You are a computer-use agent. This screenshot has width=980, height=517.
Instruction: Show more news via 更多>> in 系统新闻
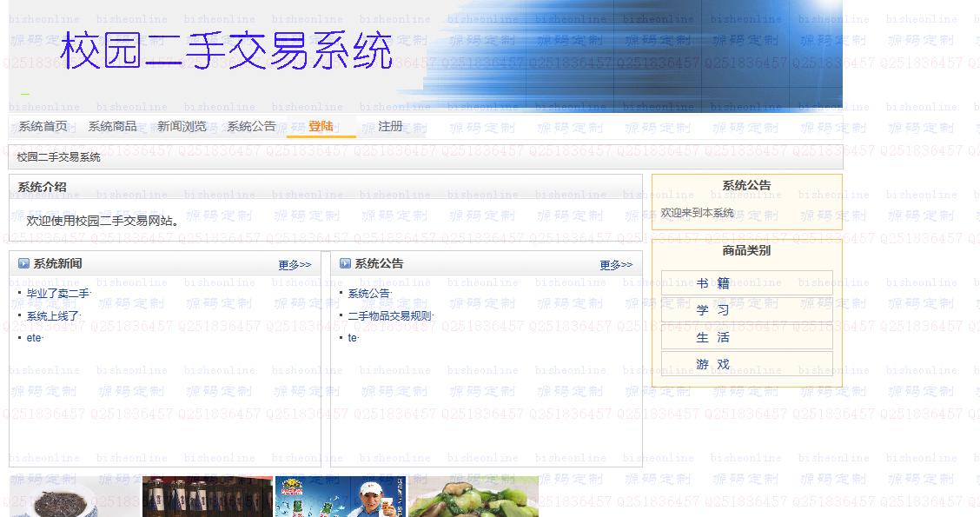pyautogui.click(x=295, y=265)
